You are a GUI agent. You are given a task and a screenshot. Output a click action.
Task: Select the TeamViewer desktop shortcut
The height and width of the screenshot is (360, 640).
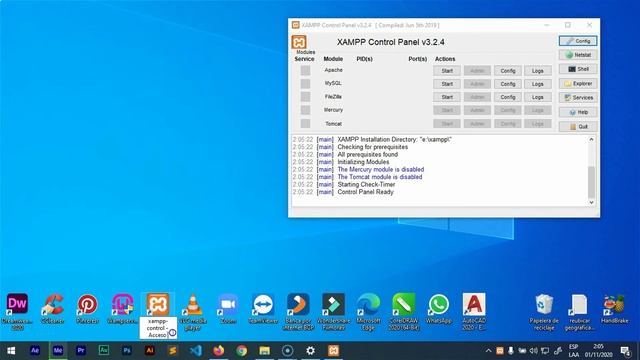pyautogui.click(x=263, y=309)
